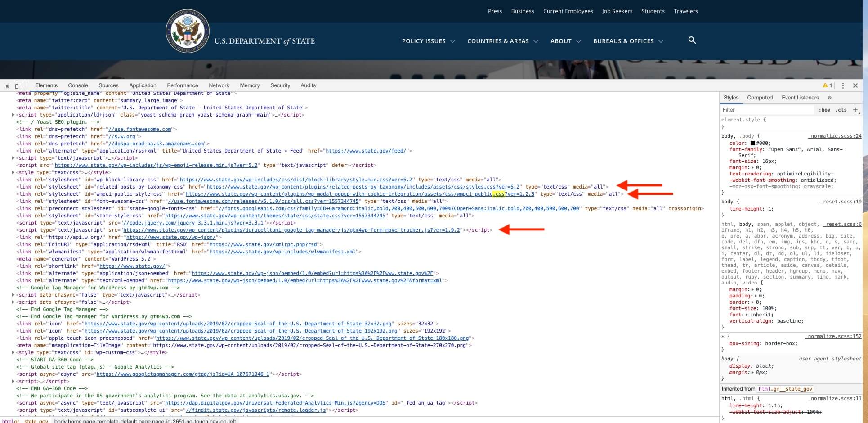The image size is (868, 423).
Task: Open _normalize.scss:152 source link
Action: 833,336
